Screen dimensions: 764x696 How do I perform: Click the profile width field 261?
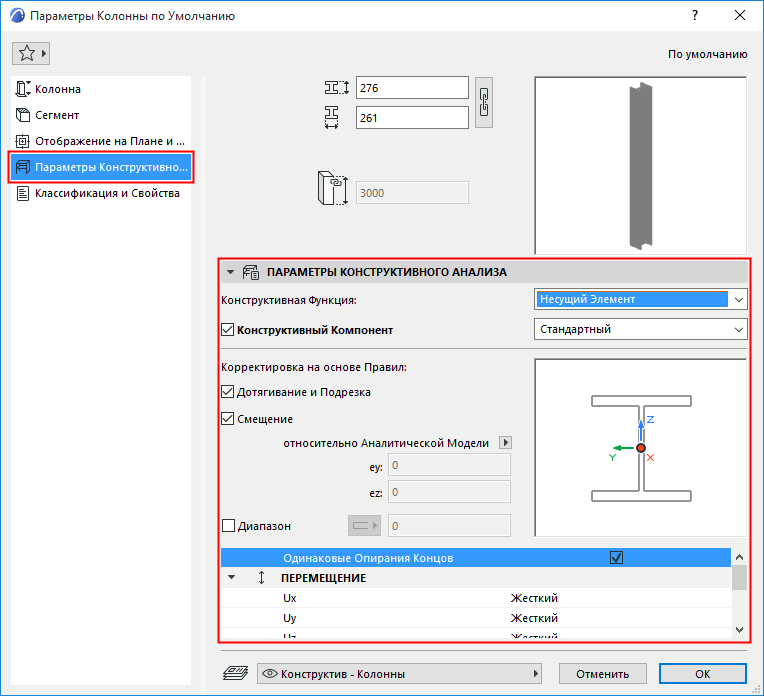(412, 117)
